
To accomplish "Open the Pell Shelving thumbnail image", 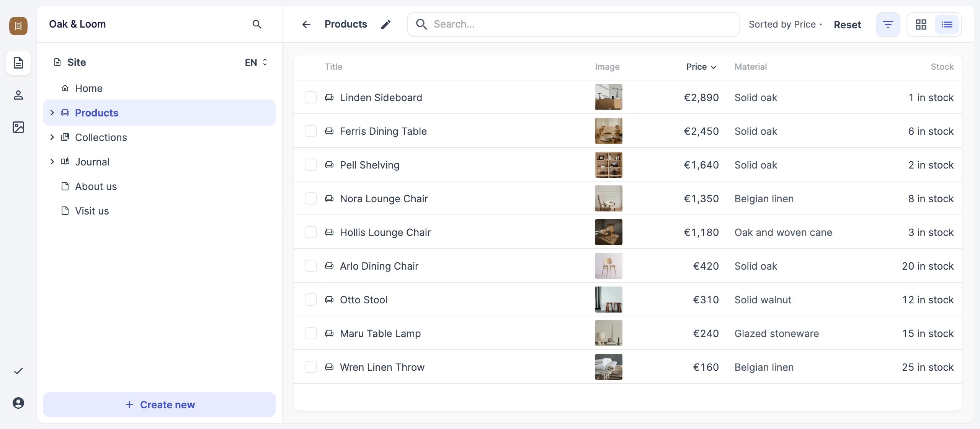I will click(608, 165).
